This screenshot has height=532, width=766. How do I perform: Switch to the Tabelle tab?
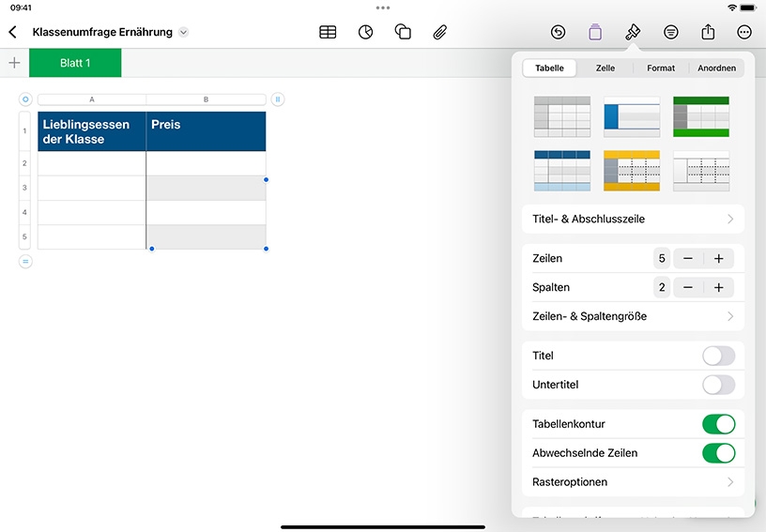click(x=549, y=68)
